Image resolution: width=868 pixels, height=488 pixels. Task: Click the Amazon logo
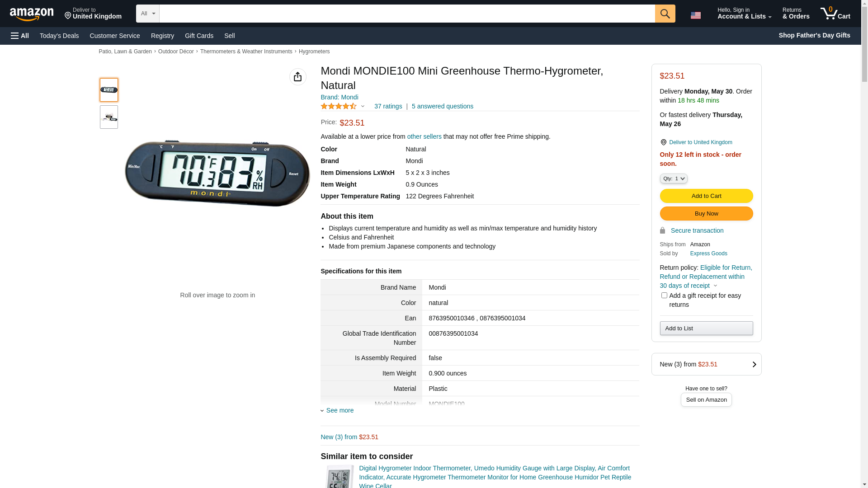coord(32,14)
